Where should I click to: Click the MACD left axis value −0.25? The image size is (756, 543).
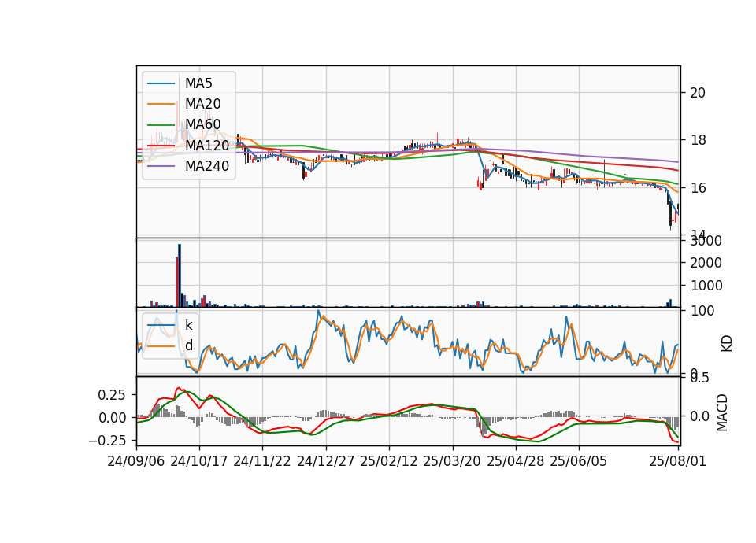[x=107, y=441]
